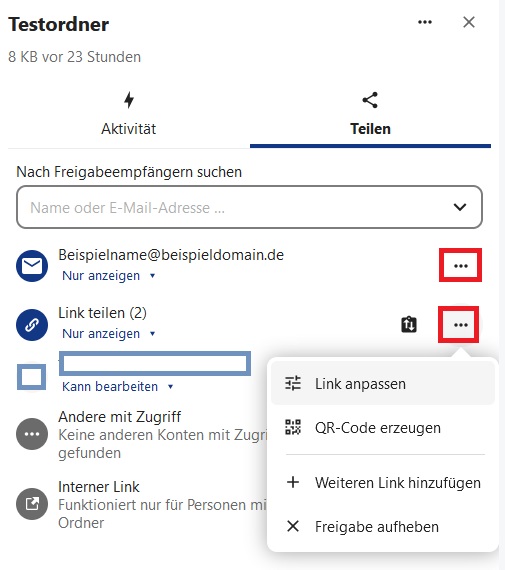
Task: Close the Testordner sidebar
Action: (x=469, y=22)
